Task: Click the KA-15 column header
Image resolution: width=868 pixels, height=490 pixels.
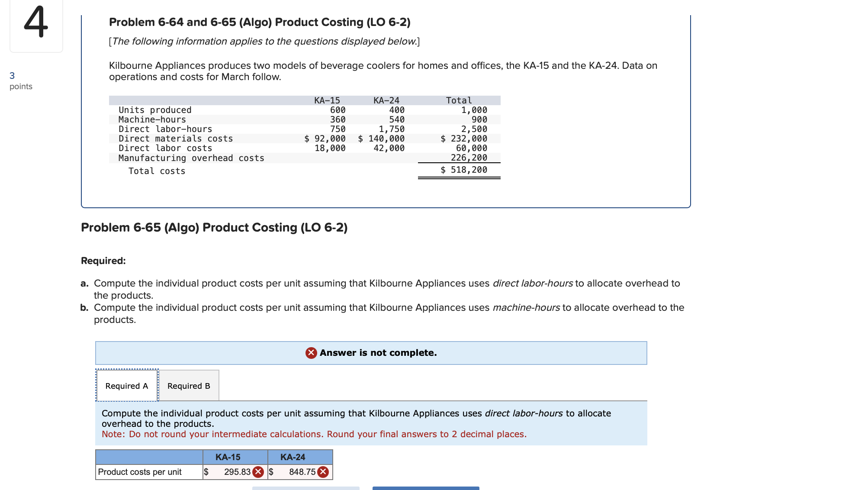Action: click(228, 457)
